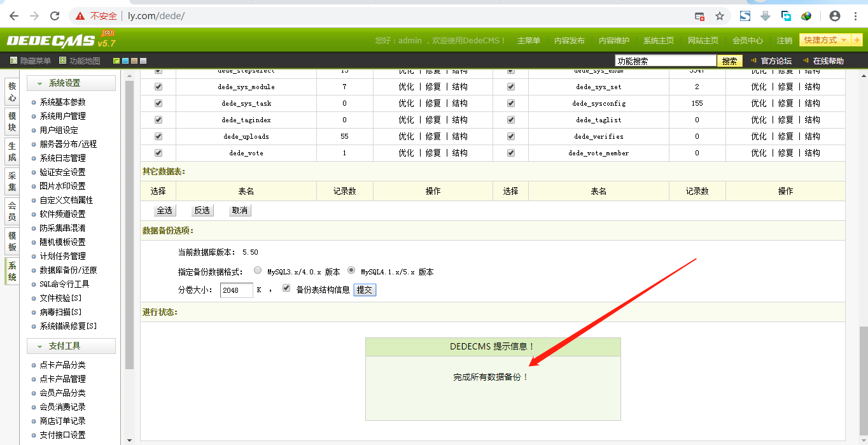Uncheck the dede_uploads table checkbox
This screenshot has width=868, height=445.
click(158, 136)
